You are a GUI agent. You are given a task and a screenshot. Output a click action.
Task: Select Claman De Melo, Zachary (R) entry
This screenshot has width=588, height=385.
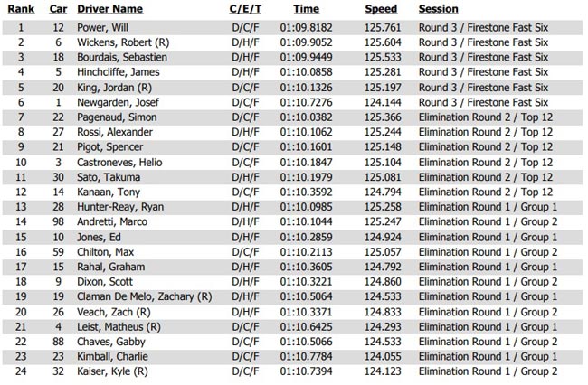[x=145, y=297]
